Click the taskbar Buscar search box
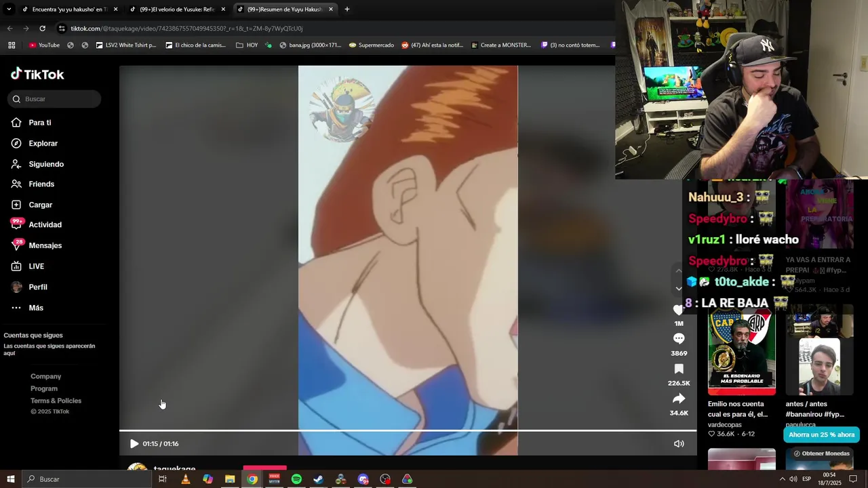Image resolution: width=868 pixels, height=488 pixels. [87, 479]
